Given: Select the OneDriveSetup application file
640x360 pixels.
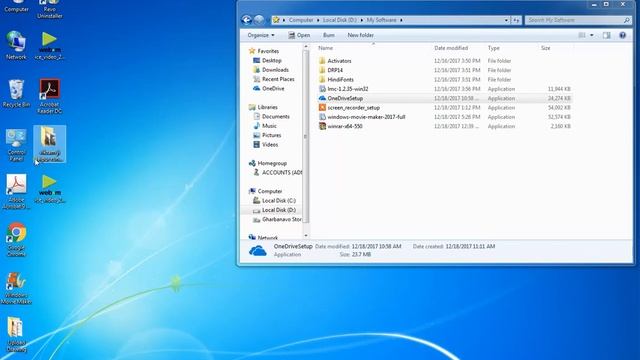Looking at the screenshot, I should tap(444, 98).
